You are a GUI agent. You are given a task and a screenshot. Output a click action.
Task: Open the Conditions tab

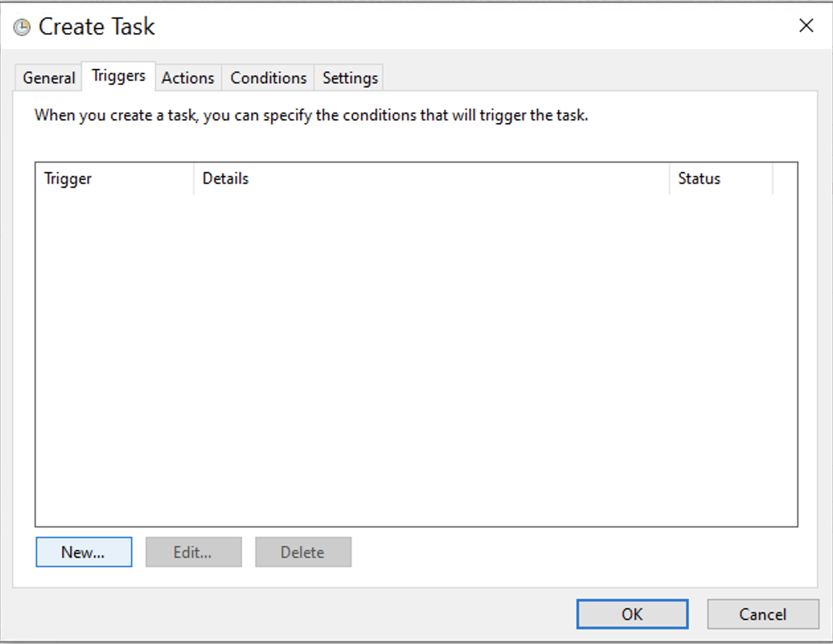click(267, 77)
